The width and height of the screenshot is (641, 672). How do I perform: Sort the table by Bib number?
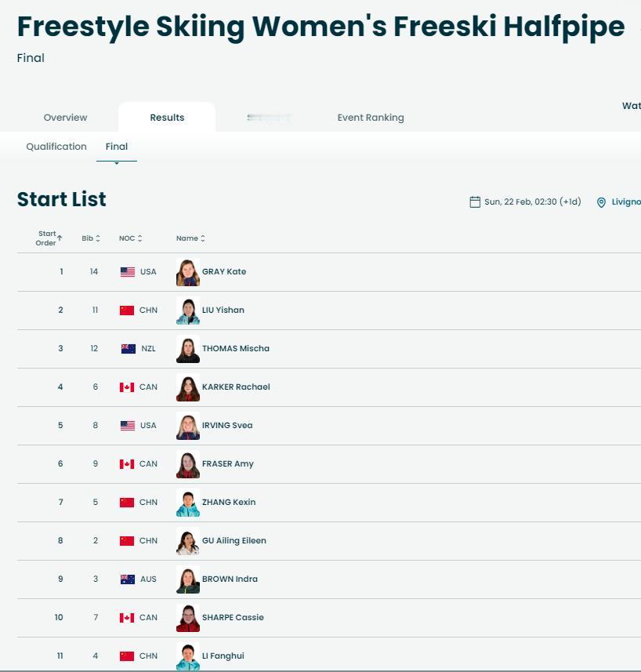pyautogui.click(x=91, y=238)
